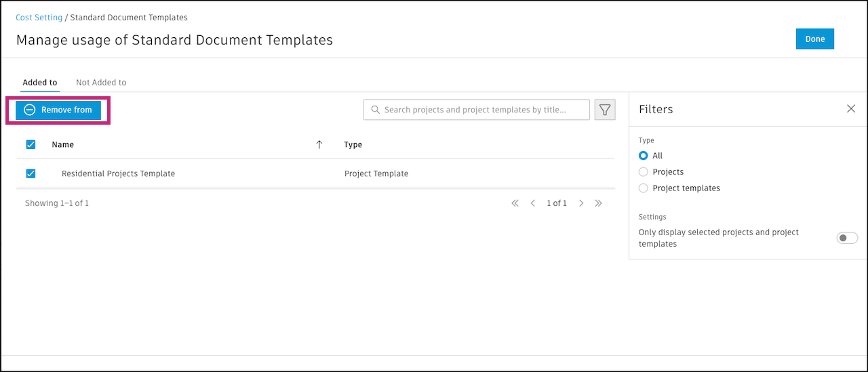Select the Projects radio option
868x372 pixels.
tap(644, 172)
